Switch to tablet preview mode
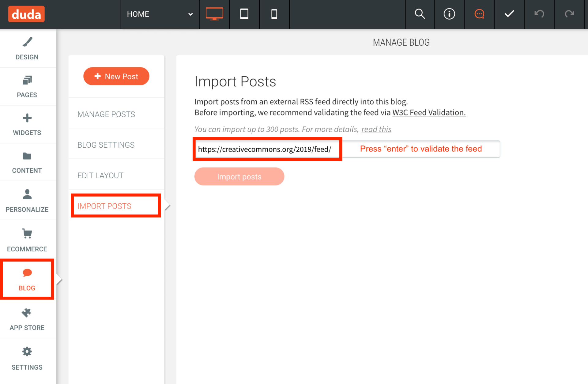This screenshot has width=588, height=384. point(244,14)
